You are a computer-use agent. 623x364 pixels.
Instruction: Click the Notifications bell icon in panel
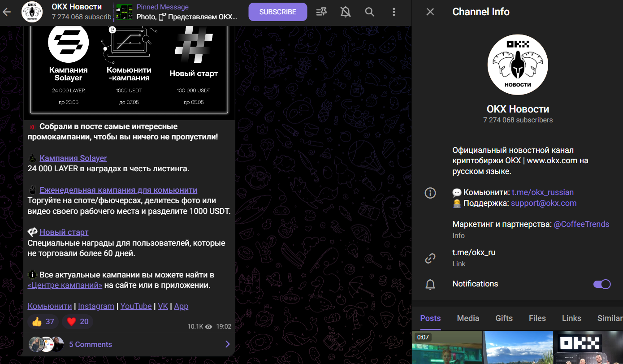(x=430, y=284)
